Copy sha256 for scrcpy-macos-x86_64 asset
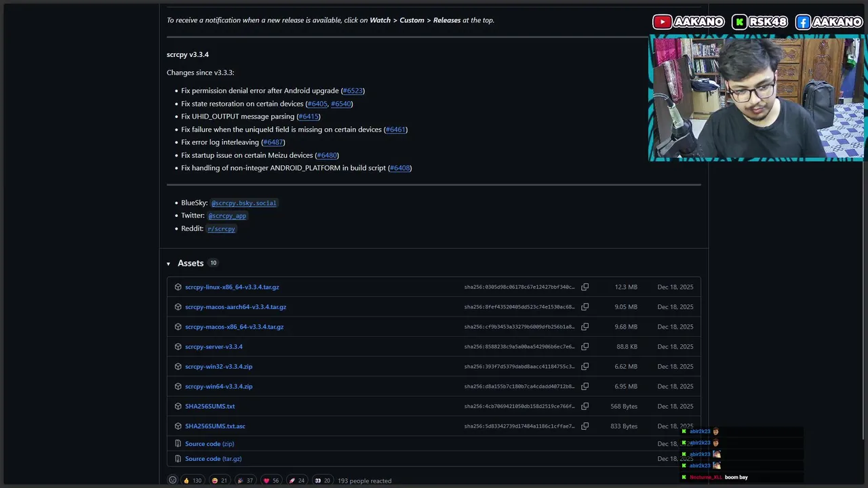868x488 pixels. (585, 327)
